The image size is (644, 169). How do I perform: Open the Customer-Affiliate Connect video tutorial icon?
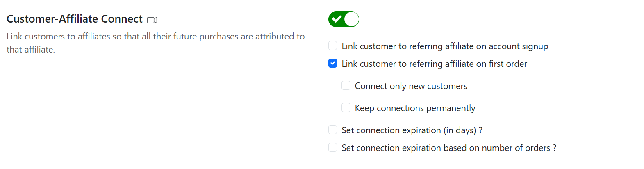coord(152,20)
